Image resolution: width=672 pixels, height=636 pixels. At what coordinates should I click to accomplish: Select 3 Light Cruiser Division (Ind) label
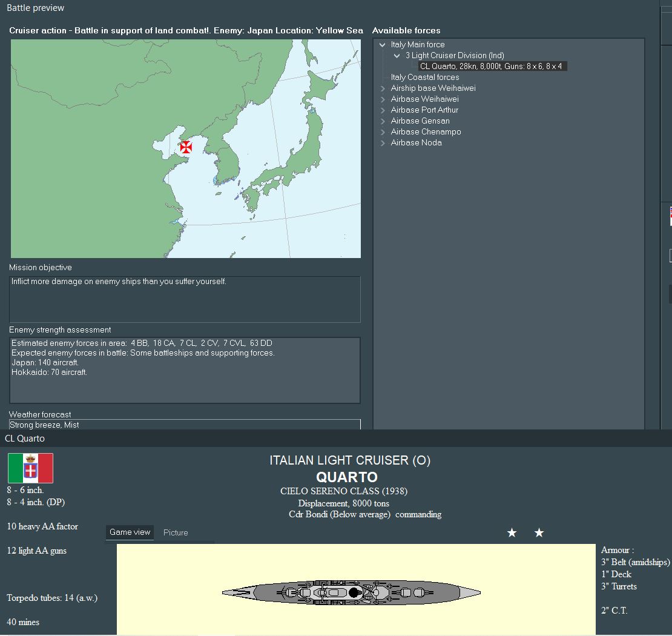pyautogui.click(x=455, y=56)
